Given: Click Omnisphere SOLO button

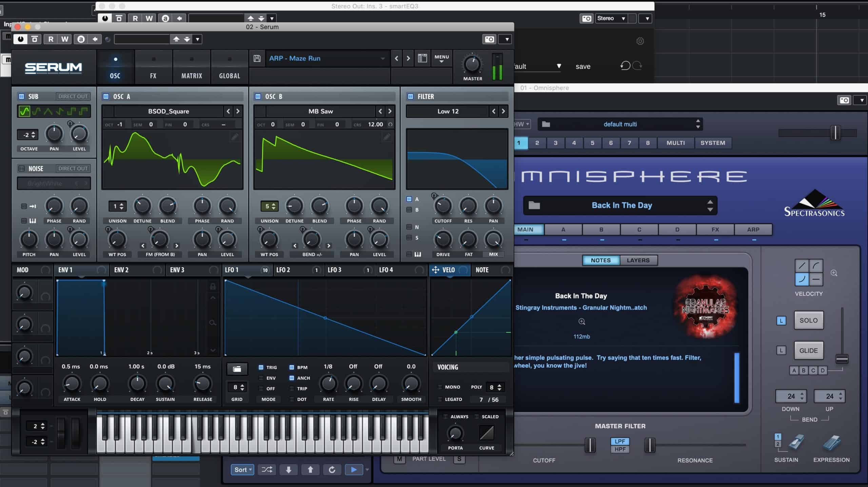Looking at the screenshot, I should point(809,320).
